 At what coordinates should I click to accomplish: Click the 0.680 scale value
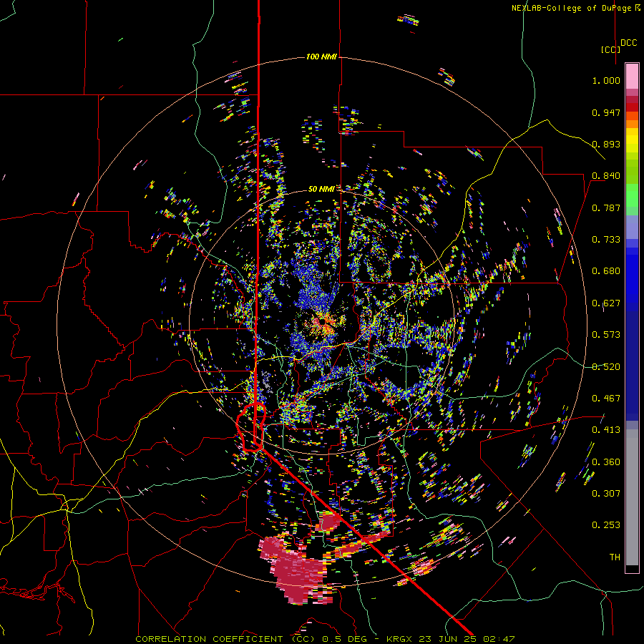(606, 271)
